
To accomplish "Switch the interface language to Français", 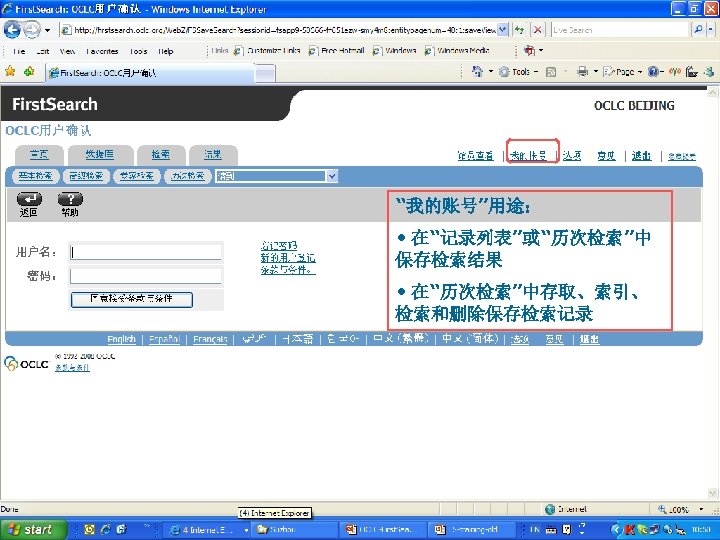I will (210, 339).
